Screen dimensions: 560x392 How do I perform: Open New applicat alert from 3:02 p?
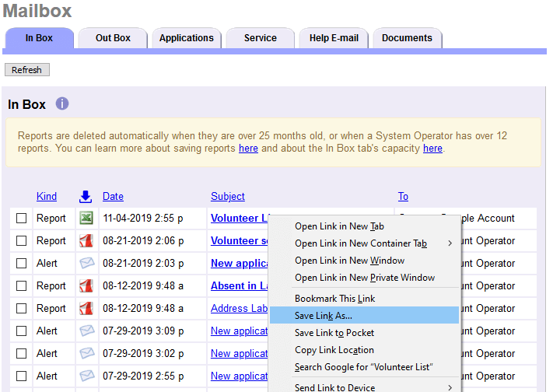click(240, 353)
